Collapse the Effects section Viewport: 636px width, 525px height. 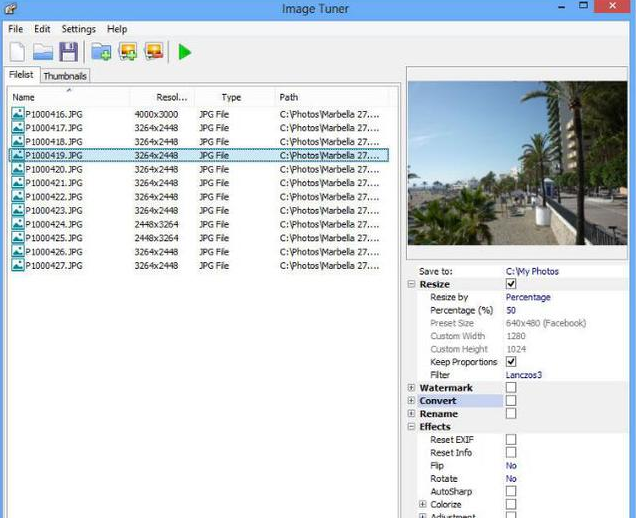412,427
